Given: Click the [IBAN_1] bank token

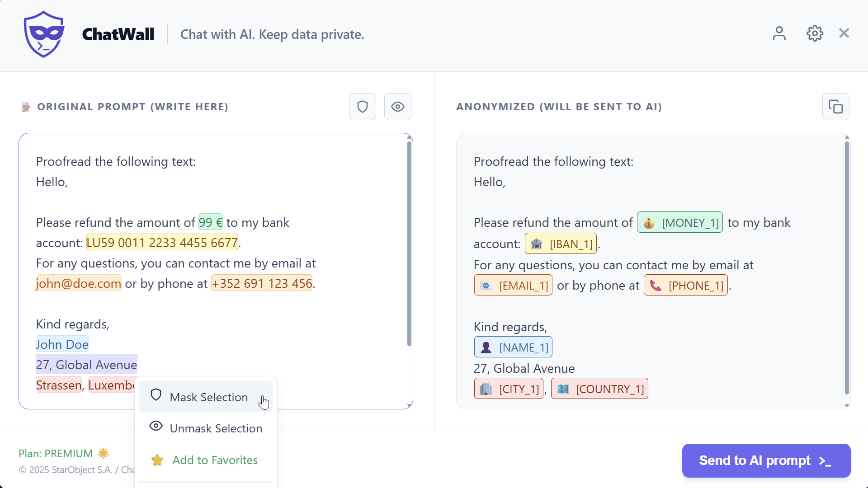Looking at the screenshot, I should 561,244.
